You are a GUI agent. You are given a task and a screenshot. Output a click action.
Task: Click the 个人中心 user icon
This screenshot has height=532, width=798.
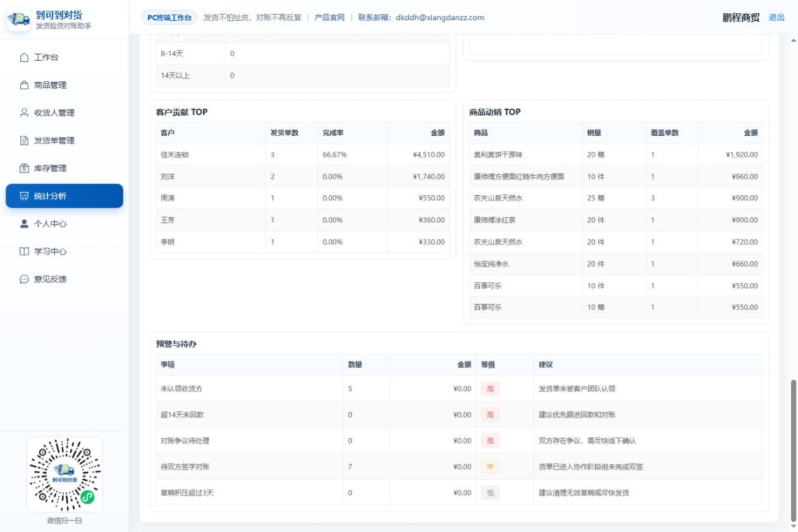(x=24, y=224)
